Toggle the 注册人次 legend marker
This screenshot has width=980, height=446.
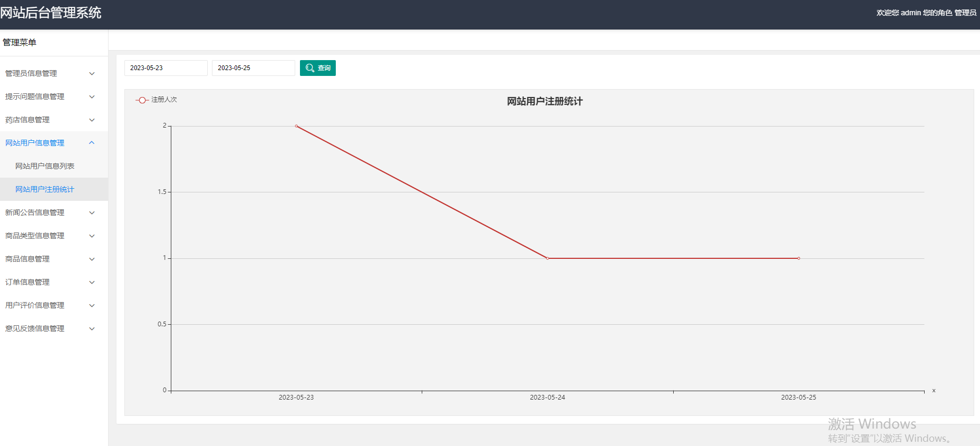[x=142, y=100]
